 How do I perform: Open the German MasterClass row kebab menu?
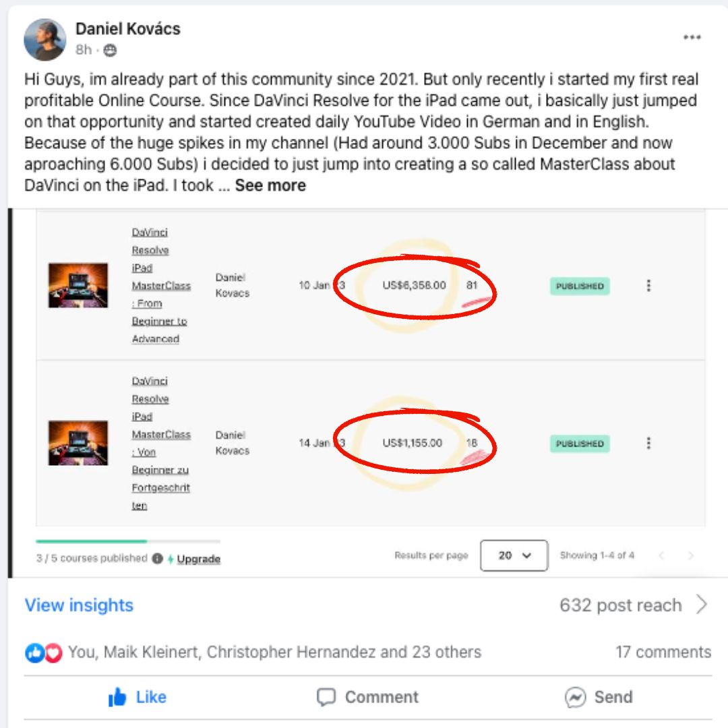click(x=648, y=443)
